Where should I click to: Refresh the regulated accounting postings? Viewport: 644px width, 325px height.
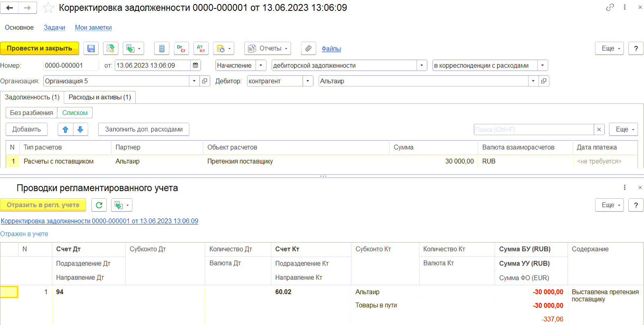click(99, 205)
